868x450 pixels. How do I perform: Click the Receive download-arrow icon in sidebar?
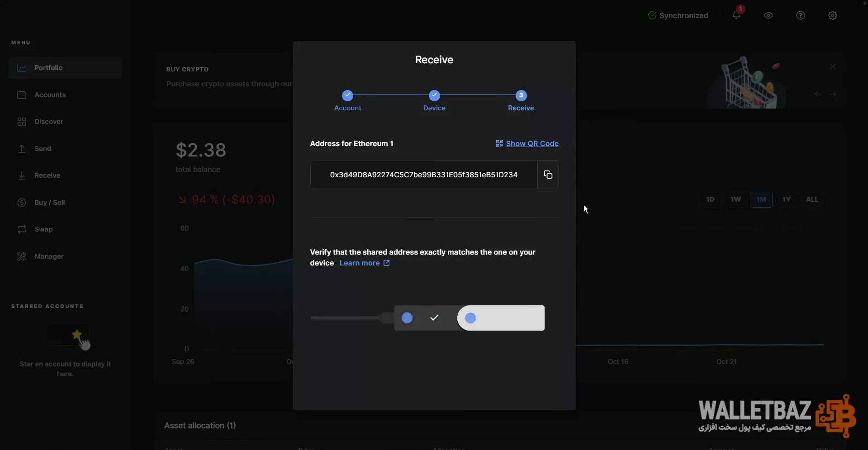pos(22,175)
